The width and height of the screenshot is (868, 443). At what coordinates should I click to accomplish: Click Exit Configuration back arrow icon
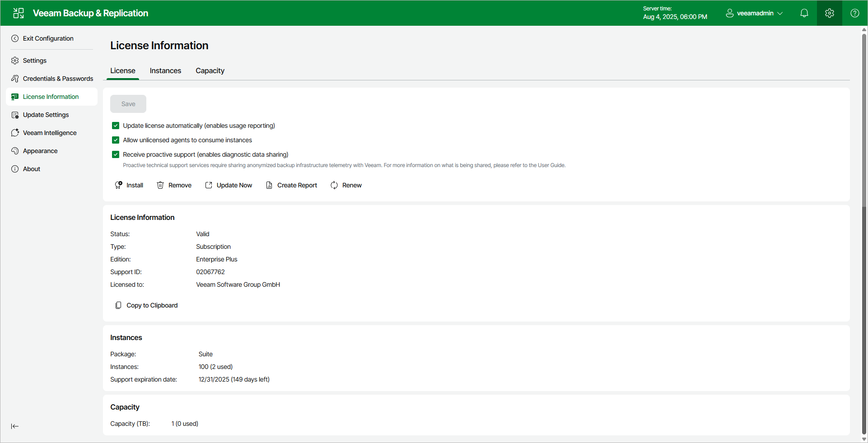[15, 38]
